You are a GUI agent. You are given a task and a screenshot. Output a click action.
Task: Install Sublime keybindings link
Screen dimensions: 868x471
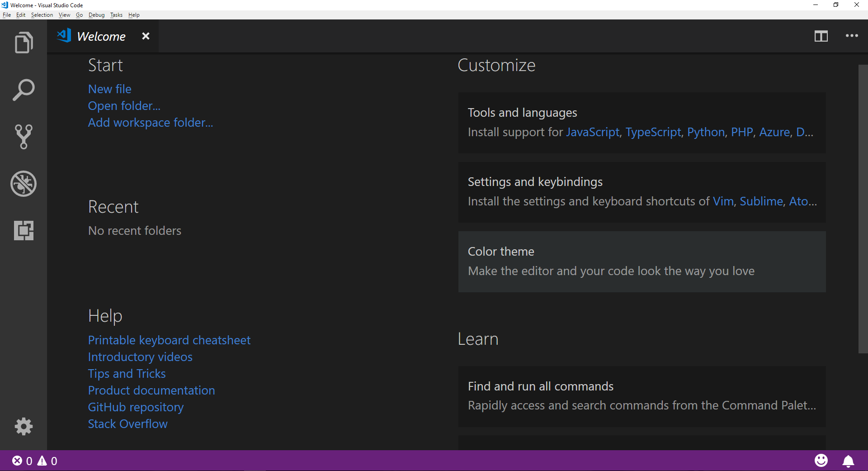761,201
